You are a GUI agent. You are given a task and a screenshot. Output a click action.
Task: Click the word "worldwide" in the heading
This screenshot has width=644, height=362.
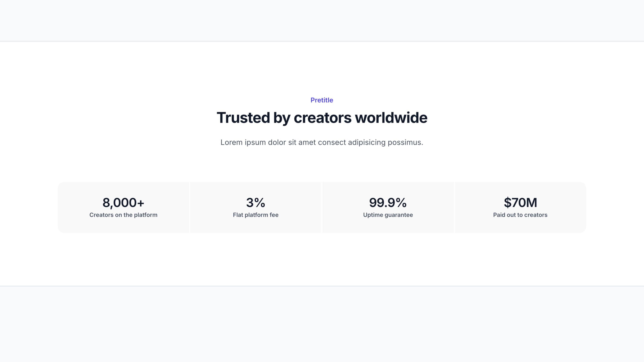[391, 117]
